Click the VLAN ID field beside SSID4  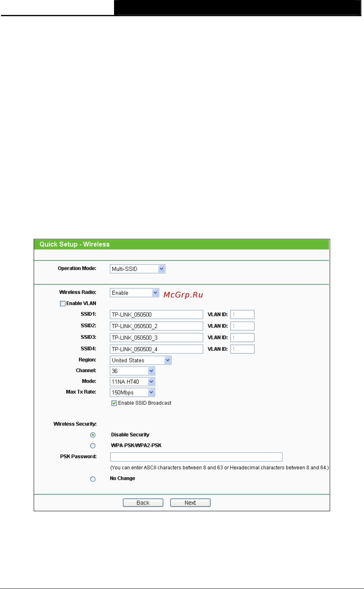click(x=242, y=349)
